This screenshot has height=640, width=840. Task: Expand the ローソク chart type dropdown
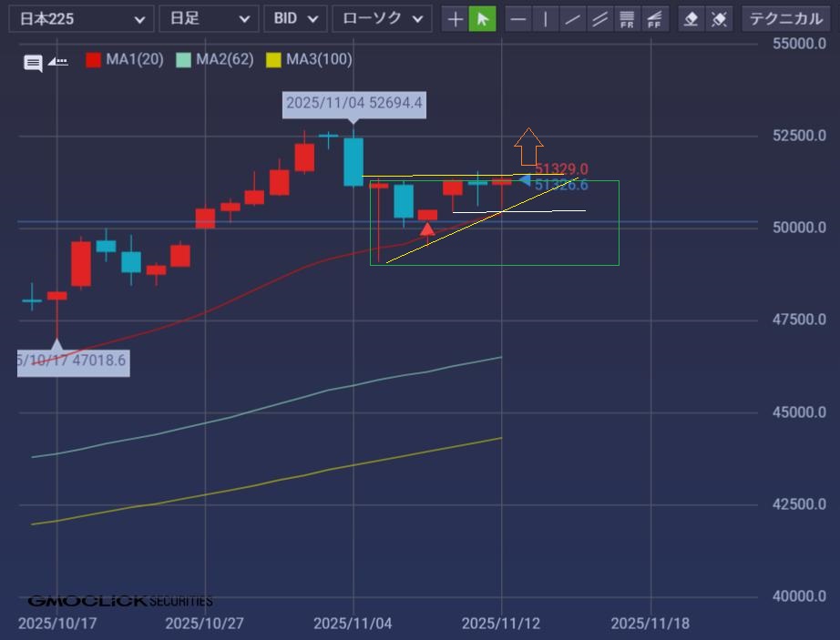coord(382,18)
